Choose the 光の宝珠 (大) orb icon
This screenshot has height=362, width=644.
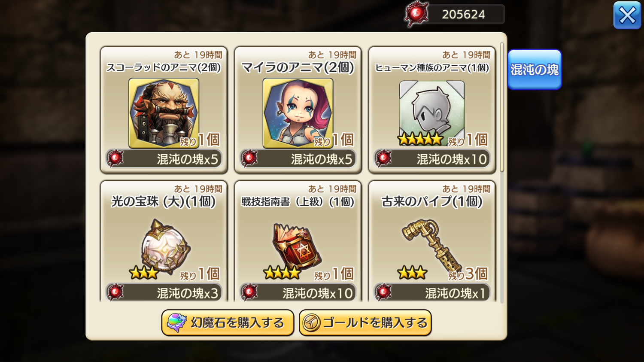[x=165, y=246]
